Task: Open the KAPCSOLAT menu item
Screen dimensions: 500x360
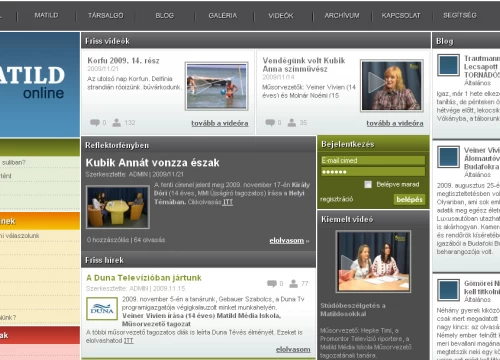Action: (401, 15)
